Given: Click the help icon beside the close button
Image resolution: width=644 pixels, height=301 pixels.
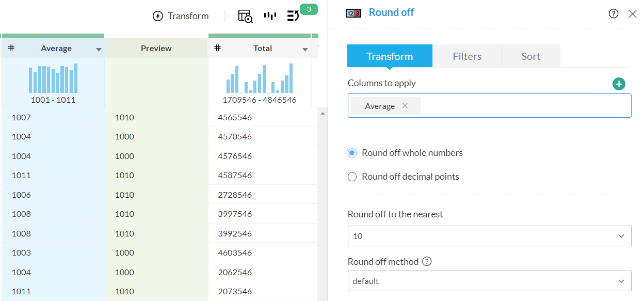Looking at the screenshot, I should pos(614,14).
